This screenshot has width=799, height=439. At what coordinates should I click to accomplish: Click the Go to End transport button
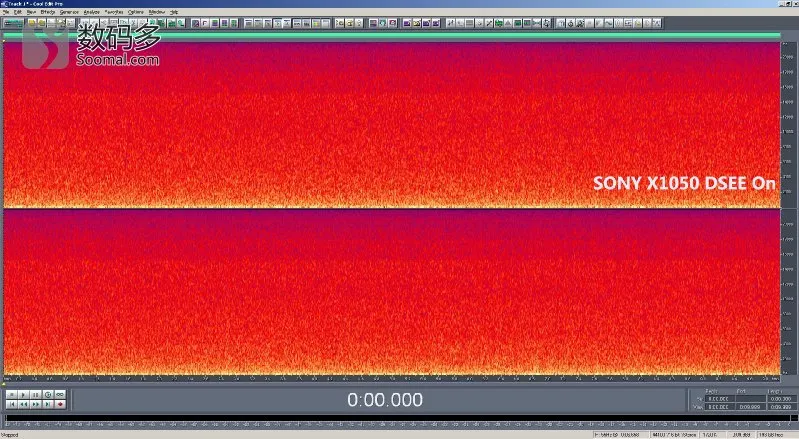click(48, 404)
